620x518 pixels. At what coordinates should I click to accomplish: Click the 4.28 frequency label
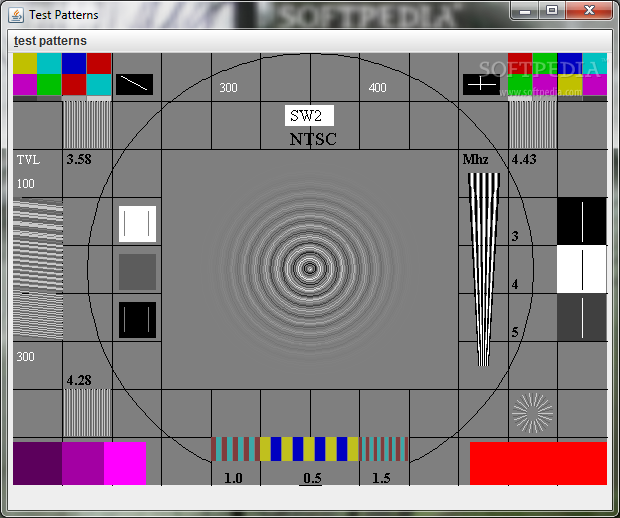tap(79, 380)
